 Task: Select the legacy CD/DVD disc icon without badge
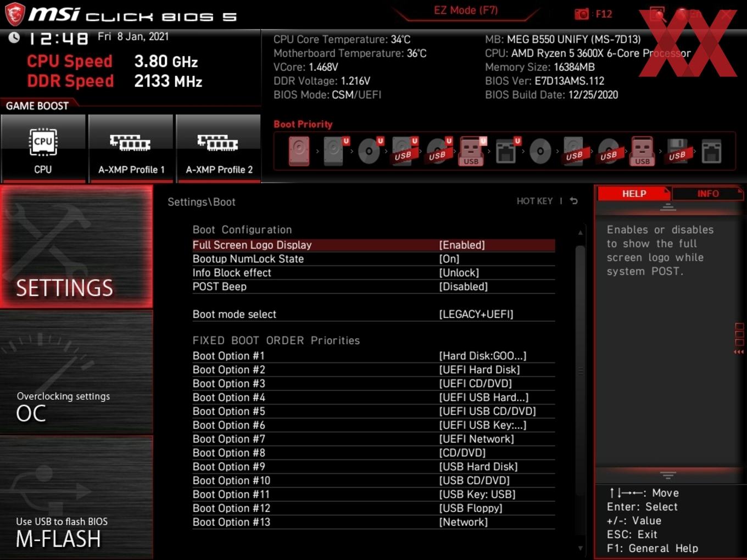[540, 151]
